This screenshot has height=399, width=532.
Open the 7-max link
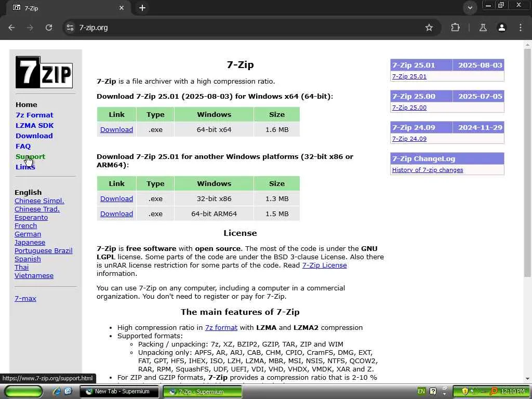(x=25, y=299)
